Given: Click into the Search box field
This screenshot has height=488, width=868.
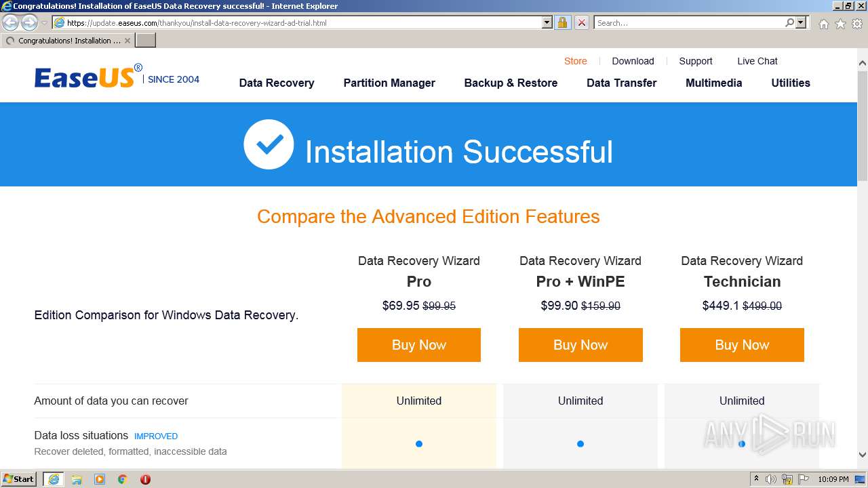Looking at the screenshot, I should click(689, 22).
